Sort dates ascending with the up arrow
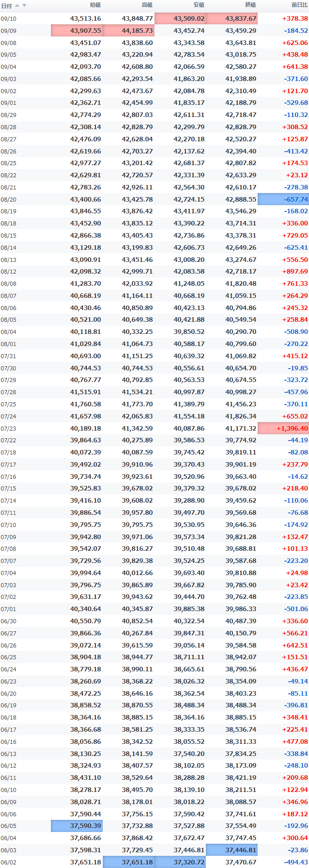The image size is (309, 868). tap(17, 5)
